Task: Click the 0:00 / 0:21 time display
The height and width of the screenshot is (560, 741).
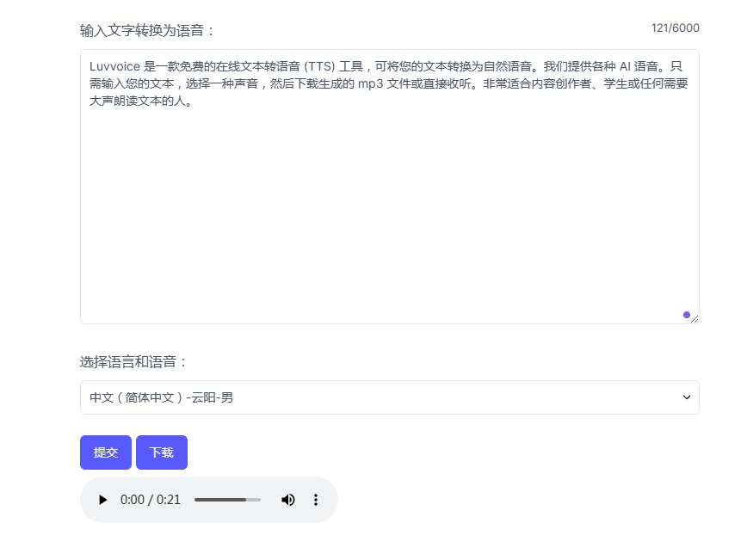Action: [x=151, y=500]
